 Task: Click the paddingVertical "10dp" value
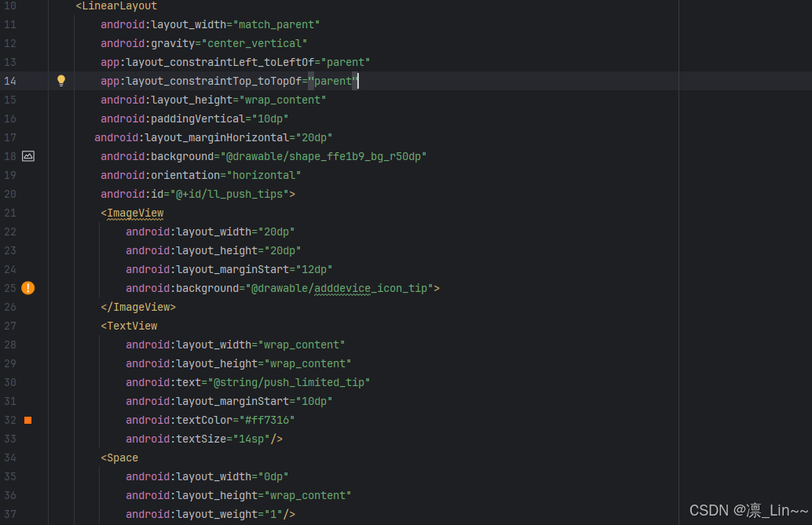pos(270,119)
